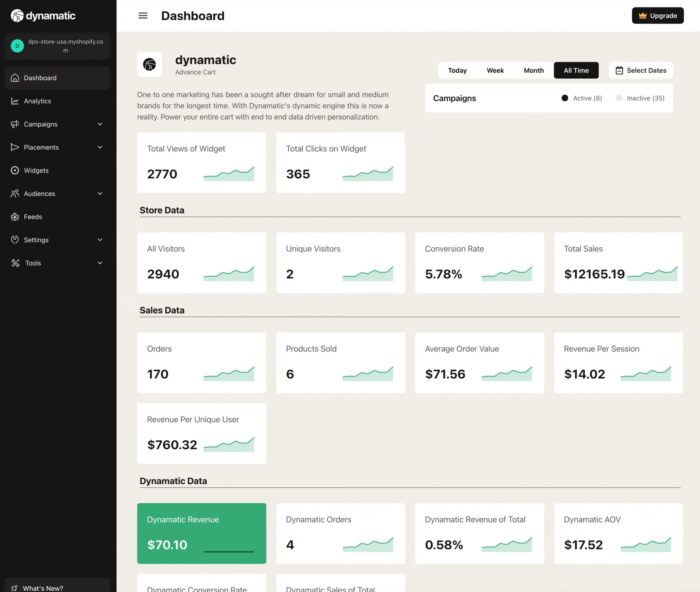Switch to the Week time range

click(495, 70)
